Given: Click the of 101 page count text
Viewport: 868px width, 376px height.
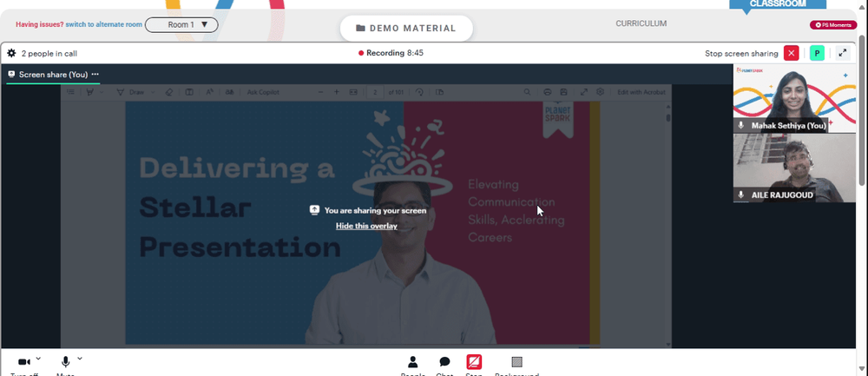Looking at the screenshot, I should click(396, 92).
